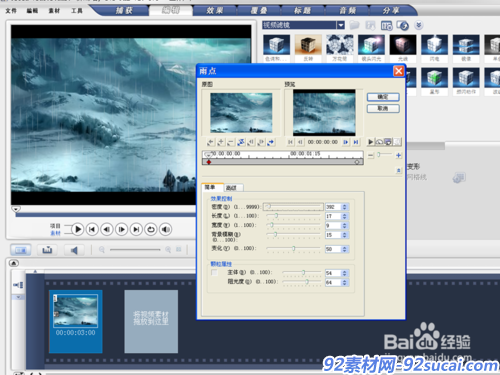Click the 变化 slider track
The height and width of the screenshot is (375, 500).
(x=293, y=249)
